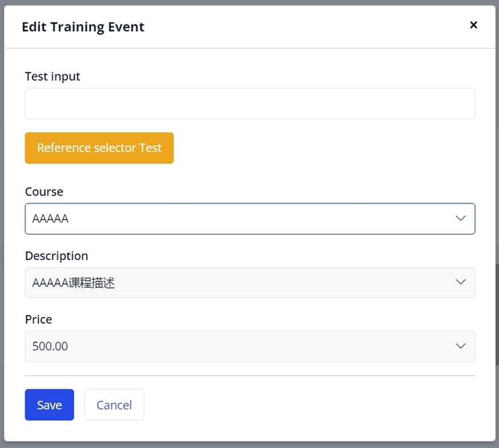Click the divider line above Save
The width and height of the screenshot is (499, 448).
[249, 376]
